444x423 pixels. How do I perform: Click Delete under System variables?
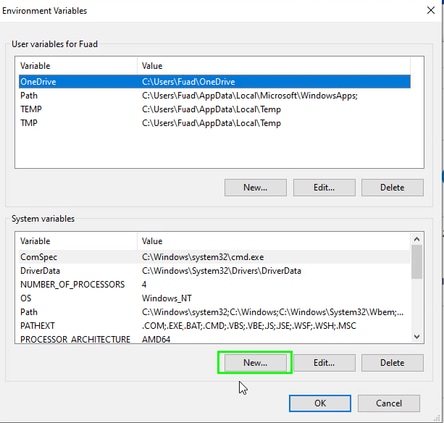(392, 362)
